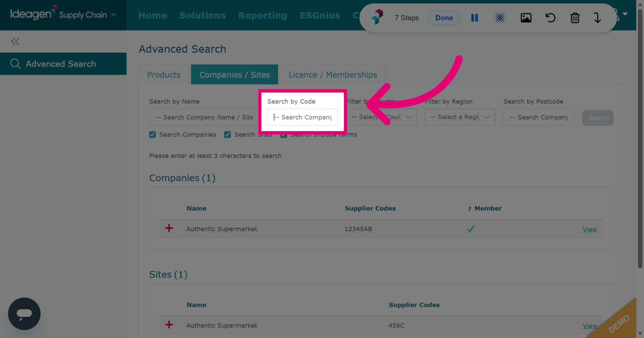Viewport: 644px width, 338px height.
Task: Click the Supplier Codes header in Companies table
Action: click(x=370, y=208)
